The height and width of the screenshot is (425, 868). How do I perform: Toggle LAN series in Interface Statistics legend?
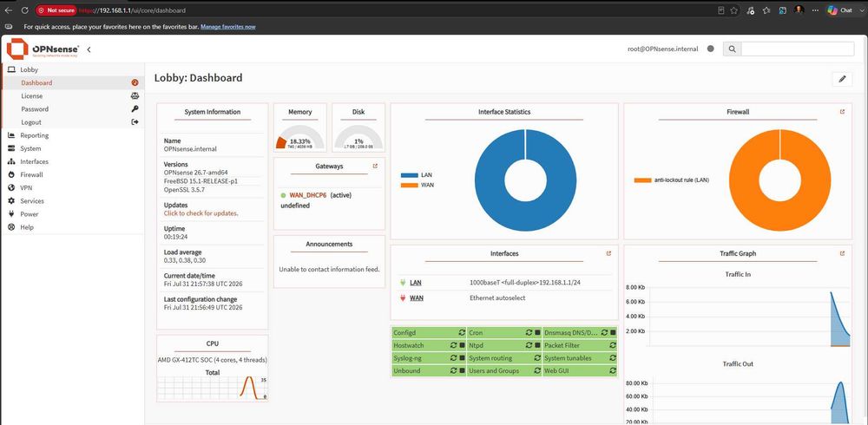(409, 175)
